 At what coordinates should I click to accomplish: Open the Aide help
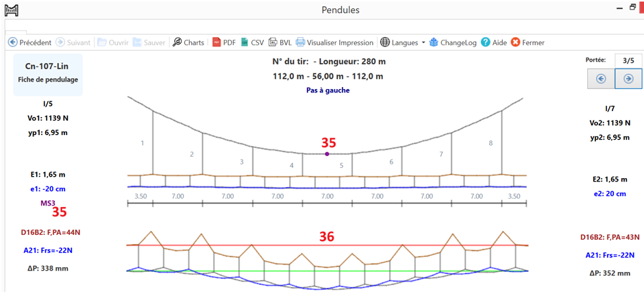(x=494, y=42)
